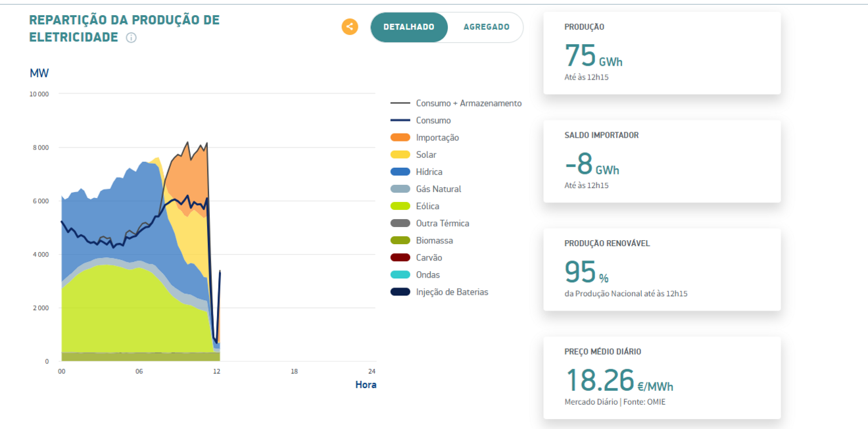Toggle Consumo + Armazenamento legend line

(468, 103)
